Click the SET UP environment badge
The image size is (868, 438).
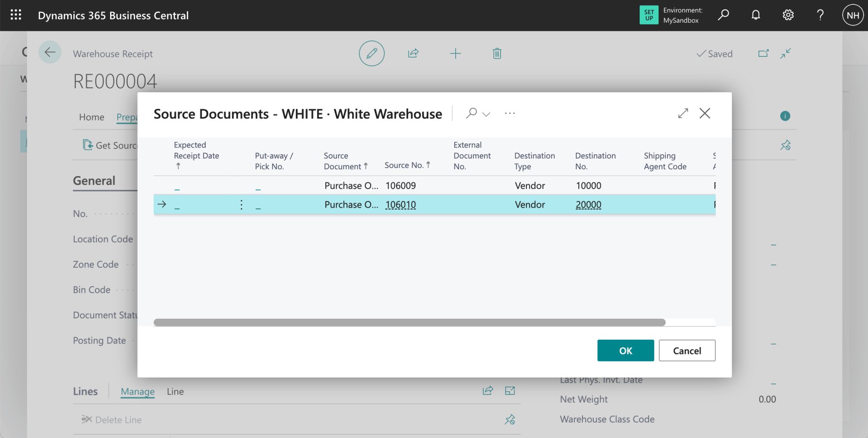(649, 15)
